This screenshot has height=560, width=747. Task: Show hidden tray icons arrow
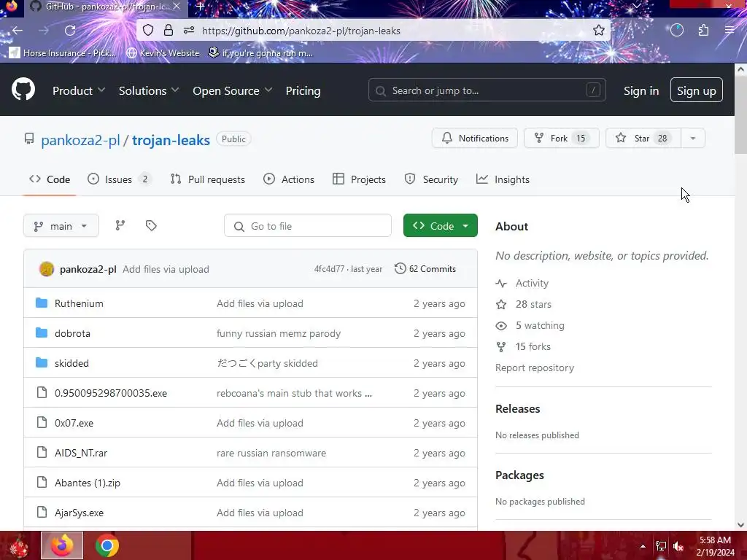pyautogui.click(x=643, y=546)
